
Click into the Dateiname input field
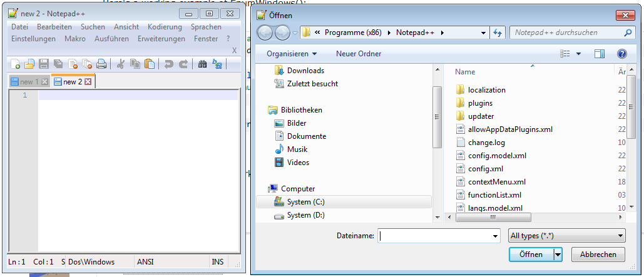[x=434, y=236]
